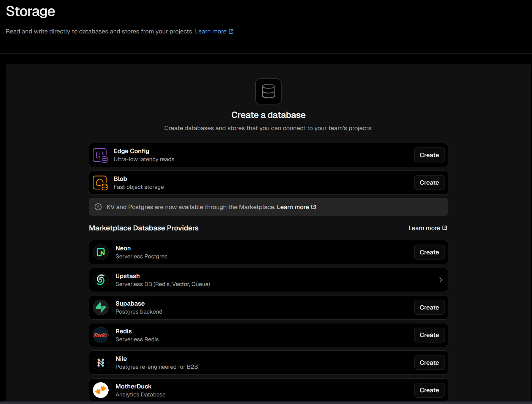Click external link icon by Marketplace Providers Learn more
Viewport: 532px width, 404px height.
pos(445,228)
